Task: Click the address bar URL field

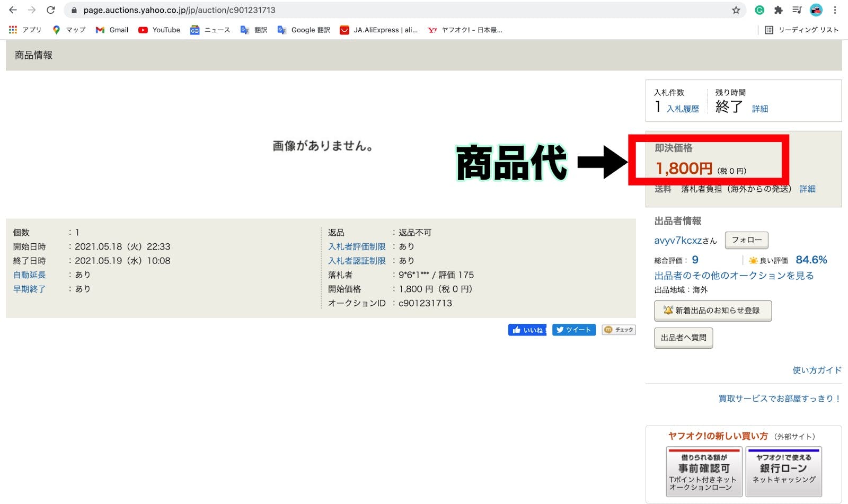Action: [x=371, y=10]
